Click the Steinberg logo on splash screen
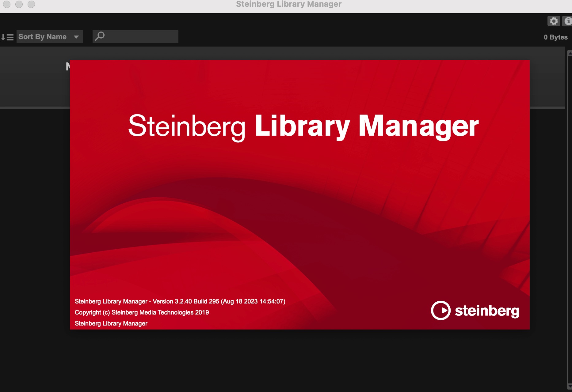The height and width of the screenshot is (392, 572). tap(475, 311)
